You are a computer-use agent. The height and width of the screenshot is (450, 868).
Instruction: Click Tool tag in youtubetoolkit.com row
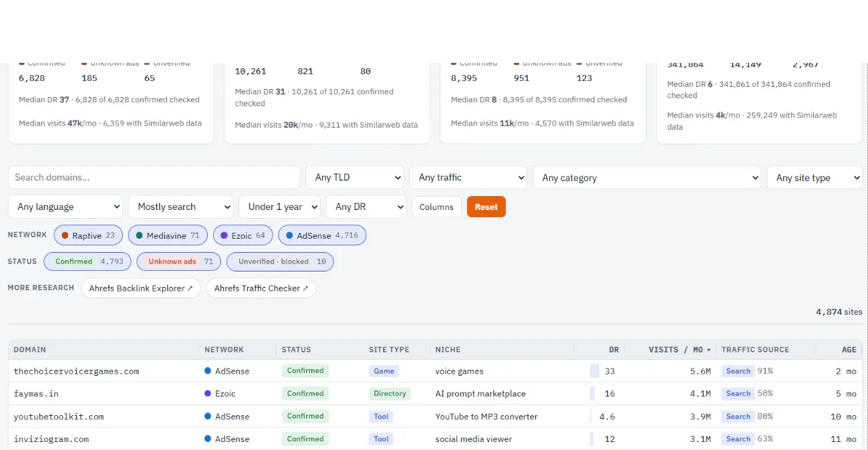[x=382, y=417]
